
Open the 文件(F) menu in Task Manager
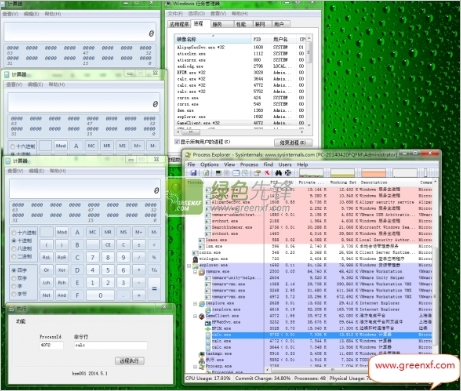point(175,14)
